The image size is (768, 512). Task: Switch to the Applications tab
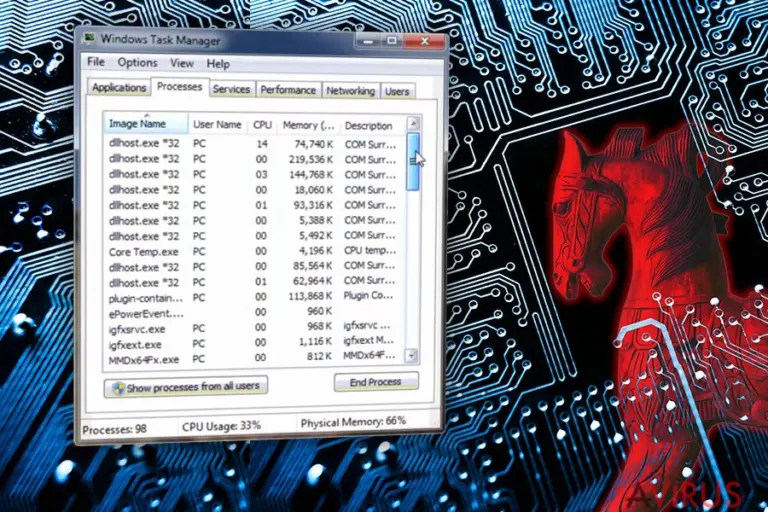[x=119, y=88]
